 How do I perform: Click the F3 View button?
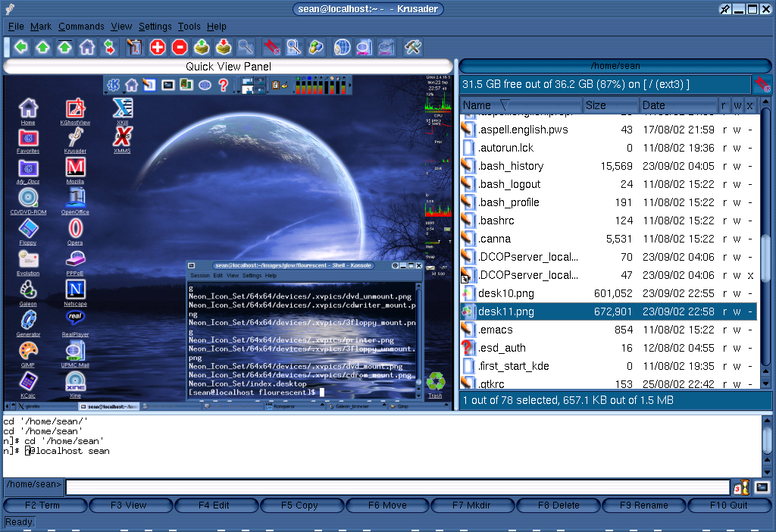click(x=131, y=505)
